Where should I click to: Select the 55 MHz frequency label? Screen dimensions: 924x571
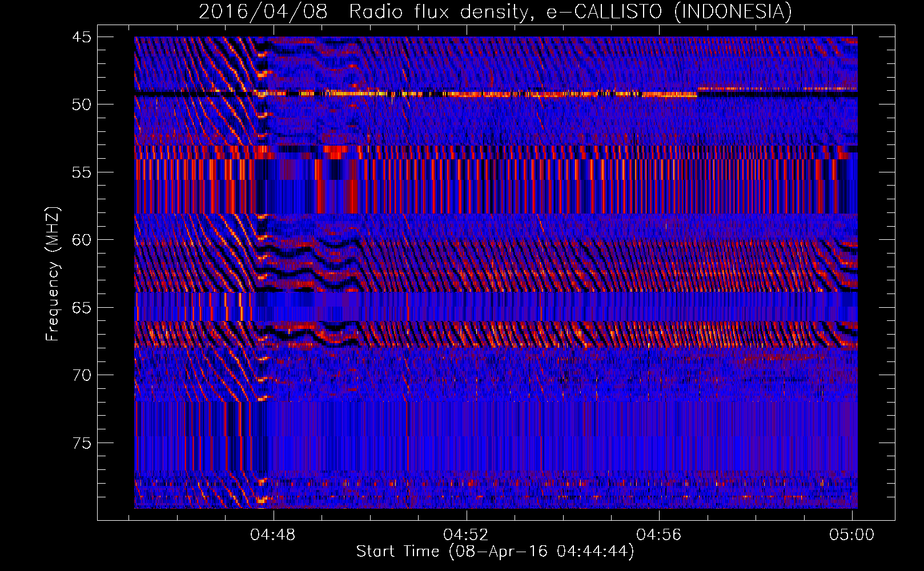pos(81,172)
